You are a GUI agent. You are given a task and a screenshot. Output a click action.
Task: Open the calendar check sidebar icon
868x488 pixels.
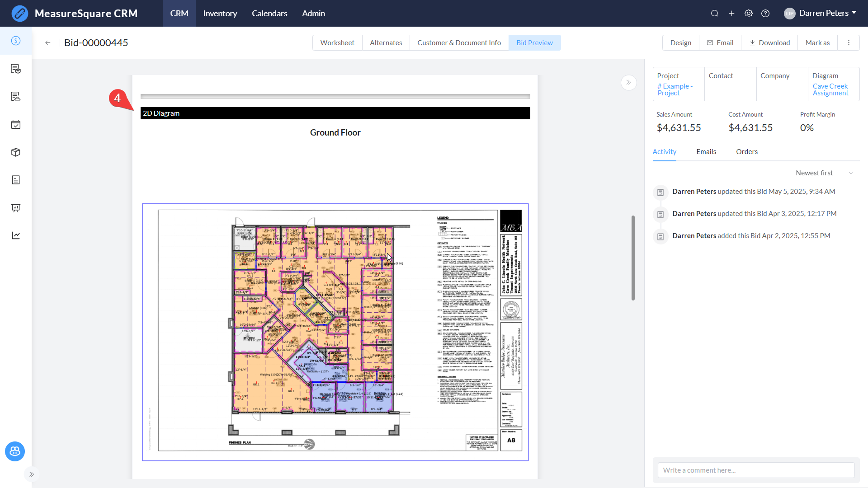16,124
